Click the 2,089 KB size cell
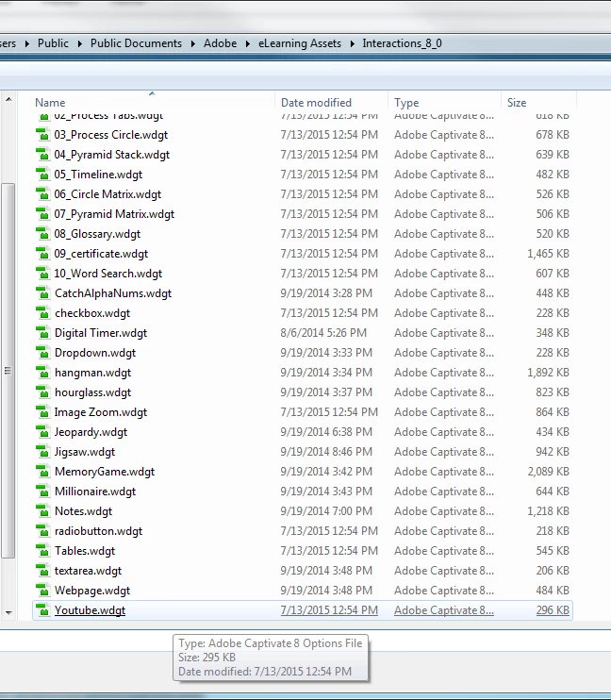 click(x=548, y=472)
